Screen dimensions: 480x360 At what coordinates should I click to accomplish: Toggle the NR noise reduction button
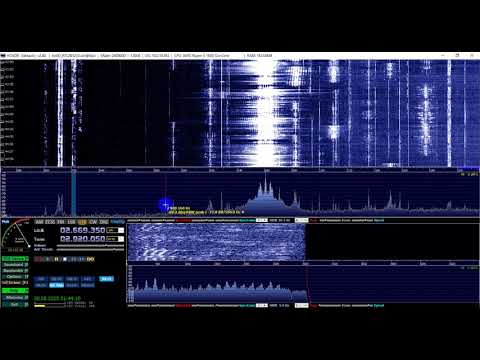pyautogui.click(x=41, y=279)
